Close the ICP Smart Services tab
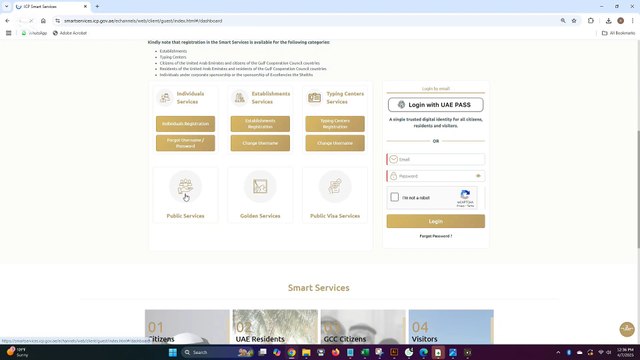Image resolution: width=640 pixels, height=360 pixels. tap(85, 7)
